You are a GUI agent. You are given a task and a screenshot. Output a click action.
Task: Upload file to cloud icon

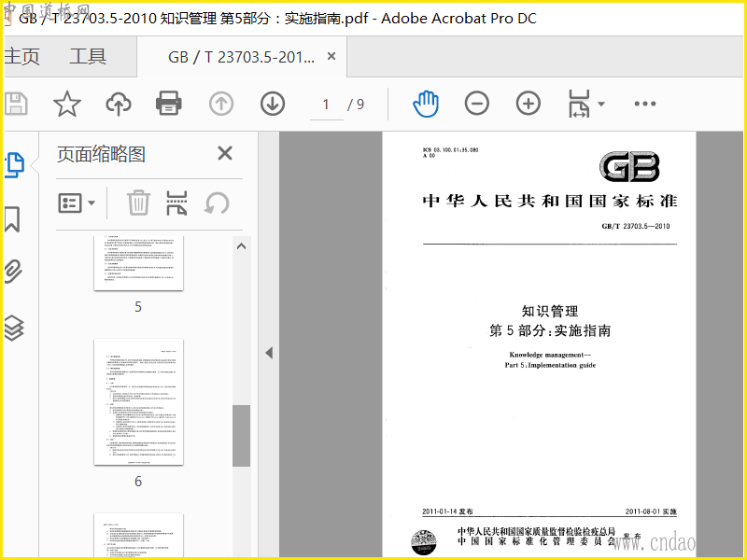pyautogui.click(x=119, y=104)
